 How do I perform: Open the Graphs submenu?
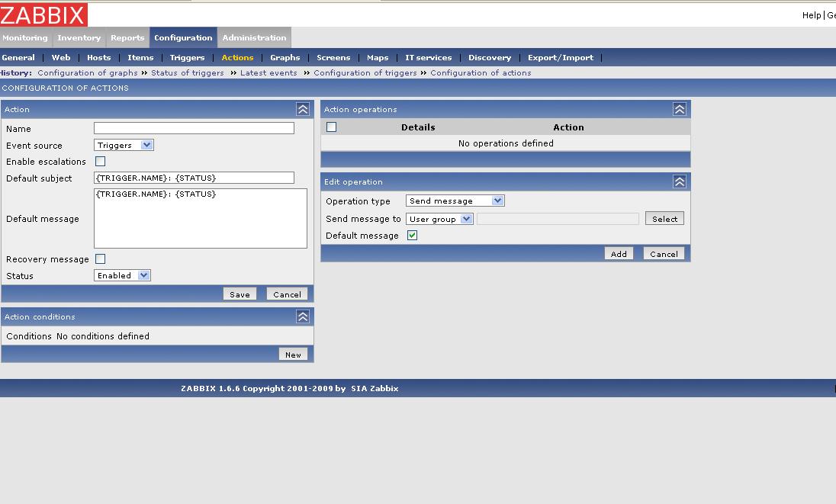click(x=285, y=57)
